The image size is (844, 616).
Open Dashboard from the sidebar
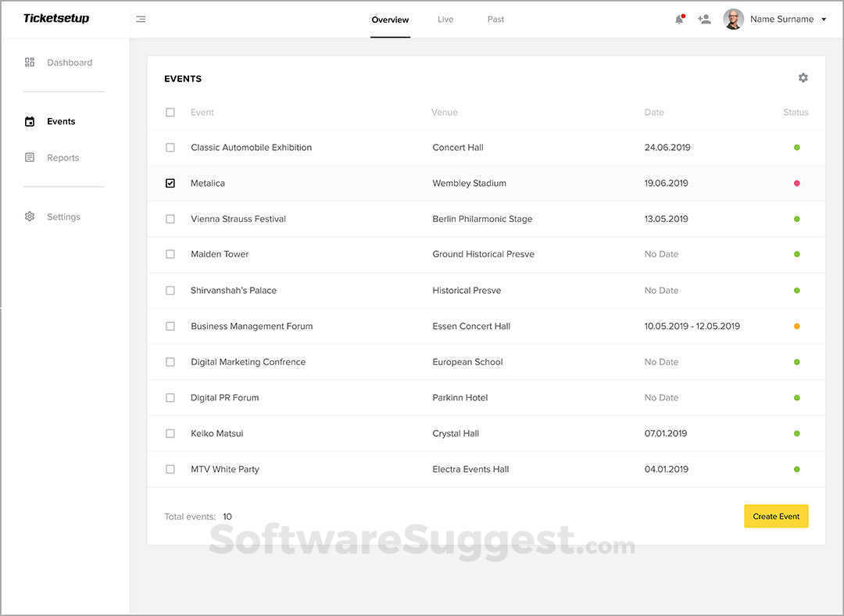tap(70, 63)
